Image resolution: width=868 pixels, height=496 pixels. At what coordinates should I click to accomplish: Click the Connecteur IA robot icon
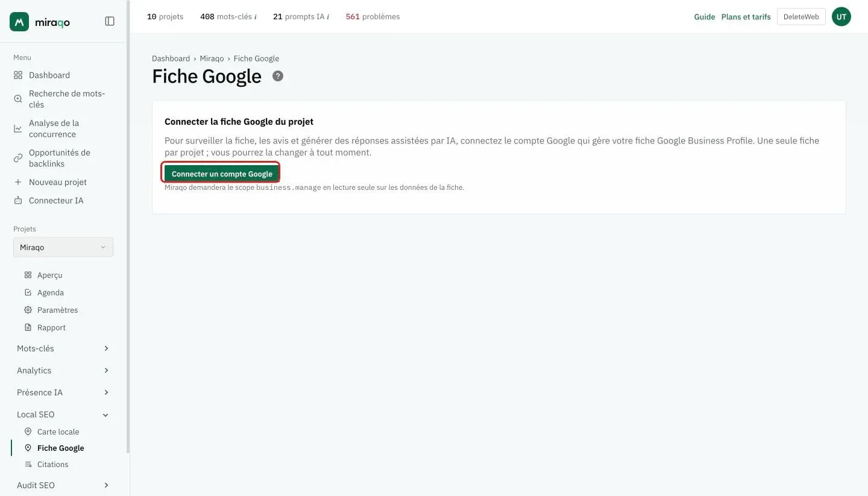(18, 200)
